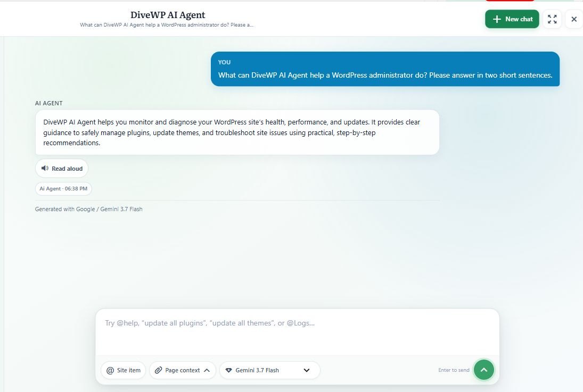This screenshot has height=392, width=583.
Task: Open the Gemini 3.7 Flash model dropdown
Action: coord(269,370)
